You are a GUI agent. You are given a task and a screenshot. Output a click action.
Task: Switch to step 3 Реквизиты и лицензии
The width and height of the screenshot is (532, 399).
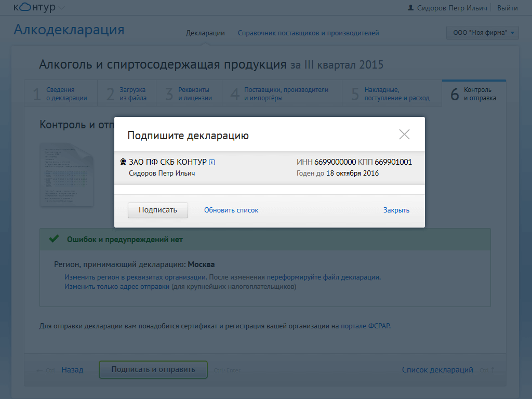coord(189,94)
